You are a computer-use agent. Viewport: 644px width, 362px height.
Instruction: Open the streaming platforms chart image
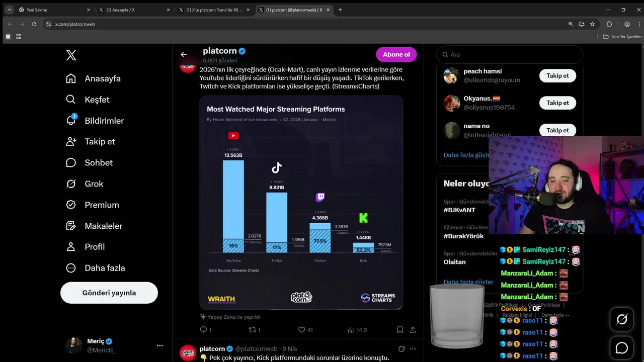301,203
